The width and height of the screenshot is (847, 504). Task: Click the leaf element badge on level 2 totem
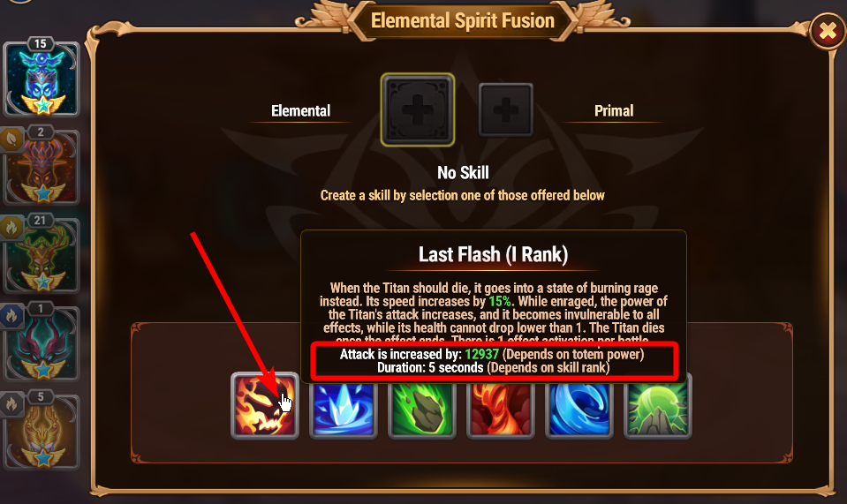point(11,139)
